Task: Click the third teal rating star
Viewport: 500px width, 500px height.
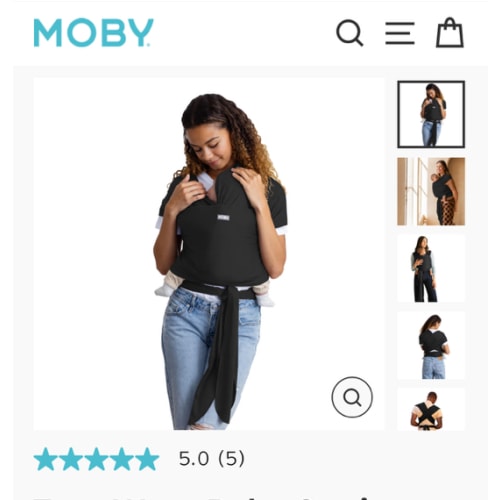Action: pyautogui.click(x=96, y=459)
